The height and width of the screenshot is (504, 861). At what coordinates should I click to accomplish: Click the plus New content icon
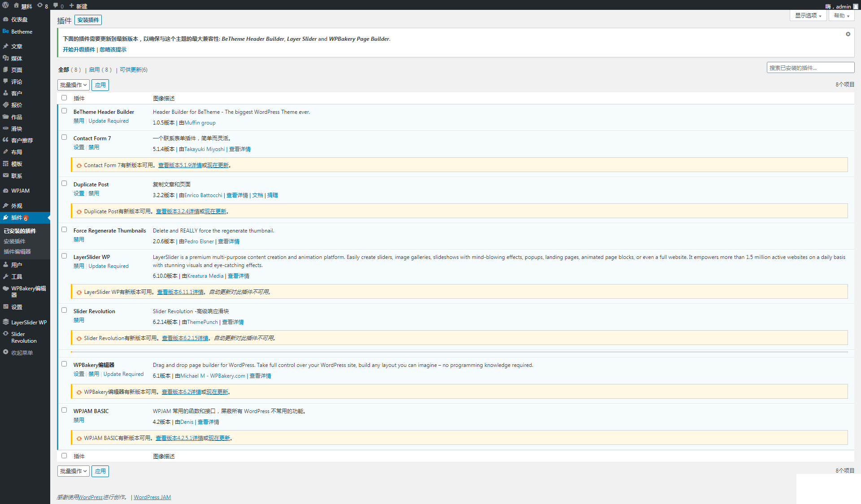tap(71, 6)
